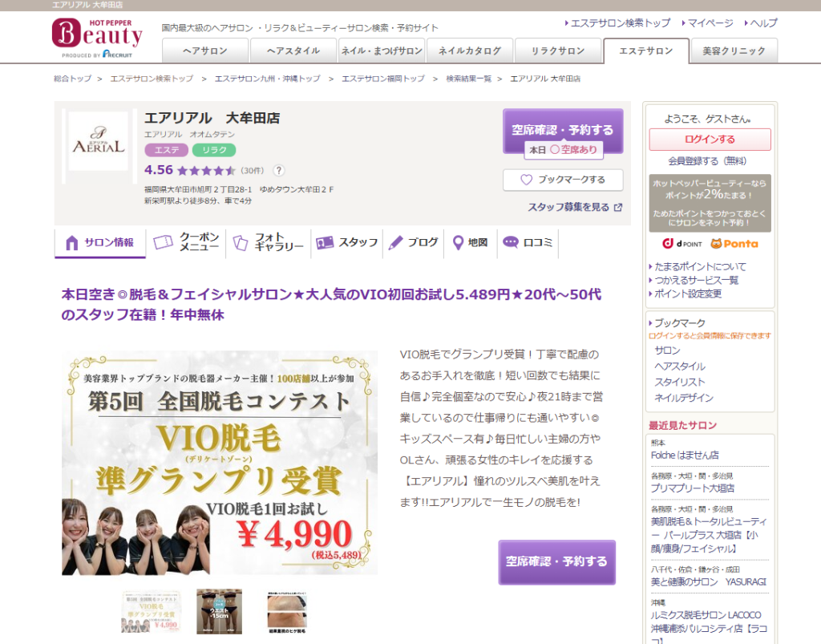The width and height of the screenshot is (821, 644).
Task: Select the 美容クリニック navigation tab
Action: 734,51
